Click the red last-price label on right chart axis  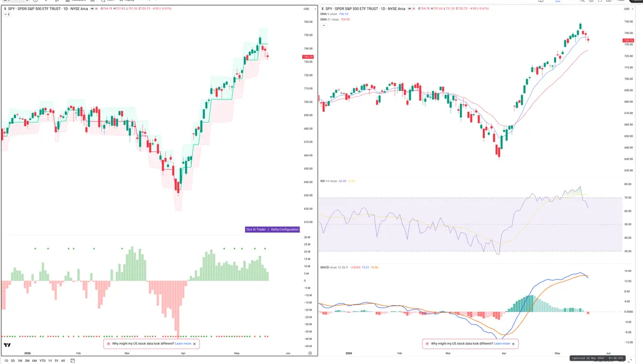pyautogui.click(x=628, y=41)
